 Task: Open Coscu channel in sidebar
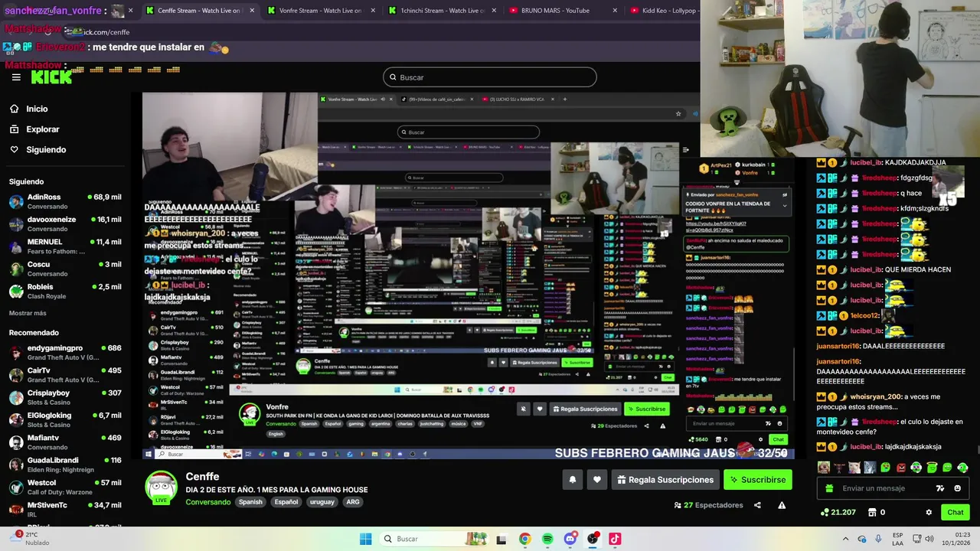(x=65, y=269)
